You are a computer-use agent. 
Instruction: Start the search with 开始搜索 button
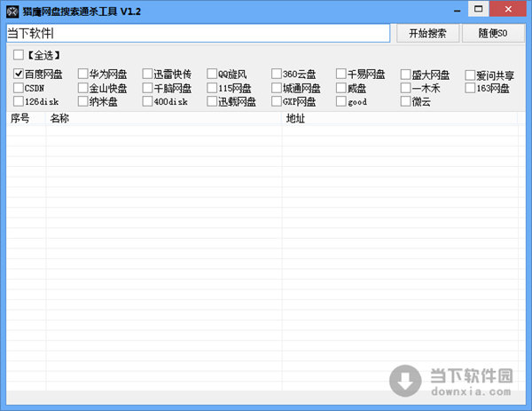pos(427,33)
